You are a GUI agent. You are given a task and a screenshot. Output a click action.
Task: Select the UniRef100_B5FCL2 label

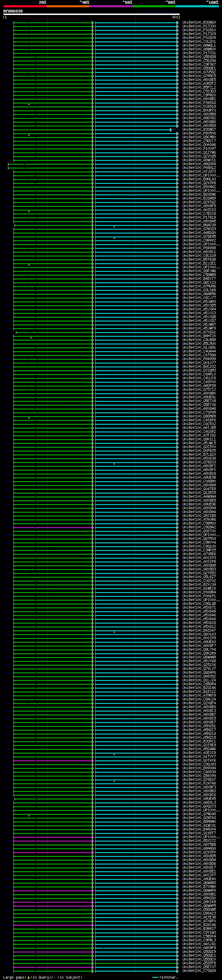tap(199, 88)
